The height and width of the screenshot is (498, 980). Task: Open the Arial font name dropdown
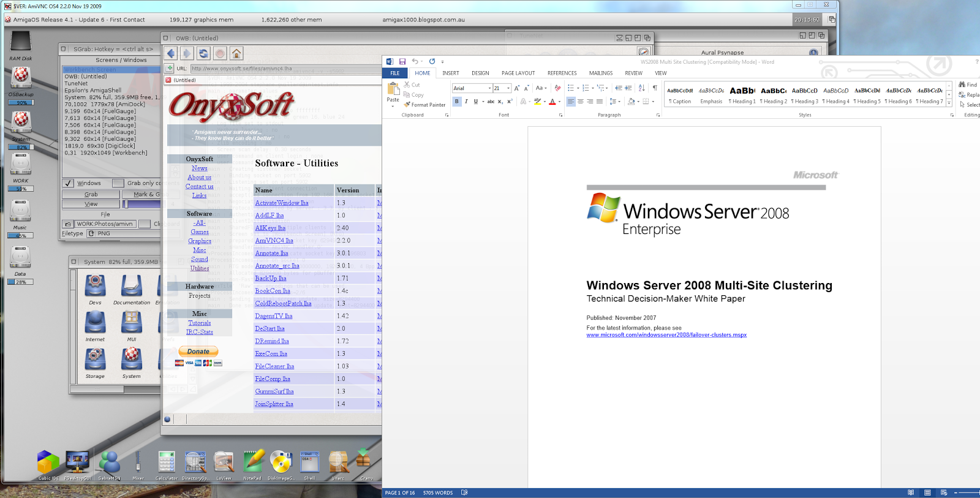click(x=489, y=88)
